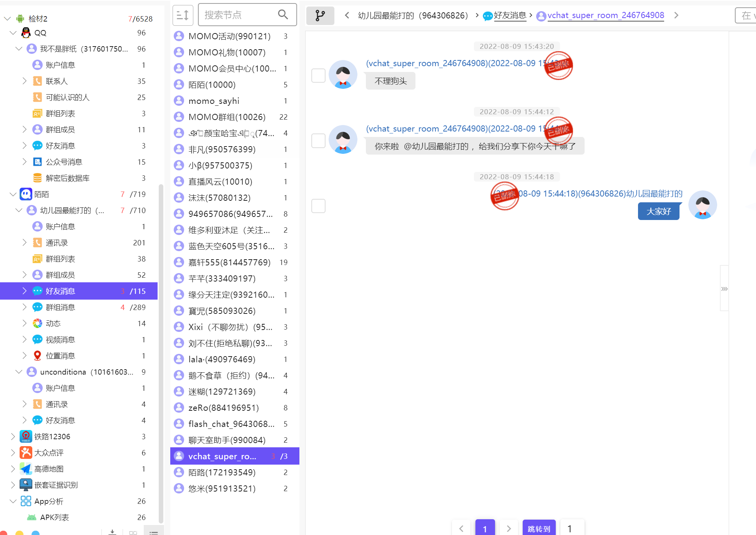Screen dimensions: 756x535
Task: Click the magnifier icon in node search
Action: click(x=283, y=15)
